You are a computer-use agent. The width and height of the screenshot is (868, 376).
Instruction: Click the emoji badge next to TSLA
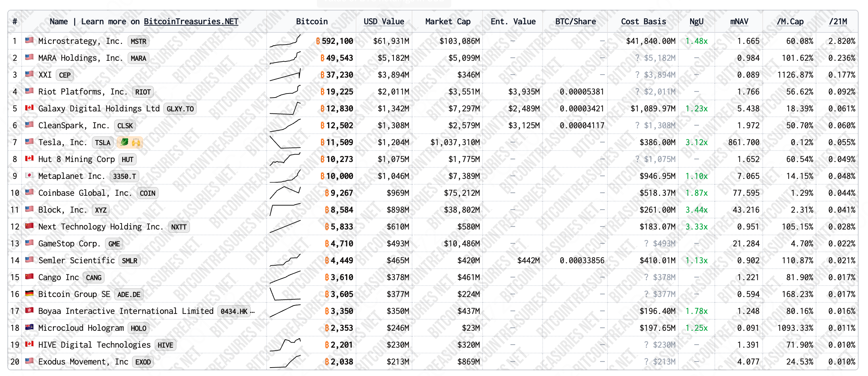[x=130, y=142]
